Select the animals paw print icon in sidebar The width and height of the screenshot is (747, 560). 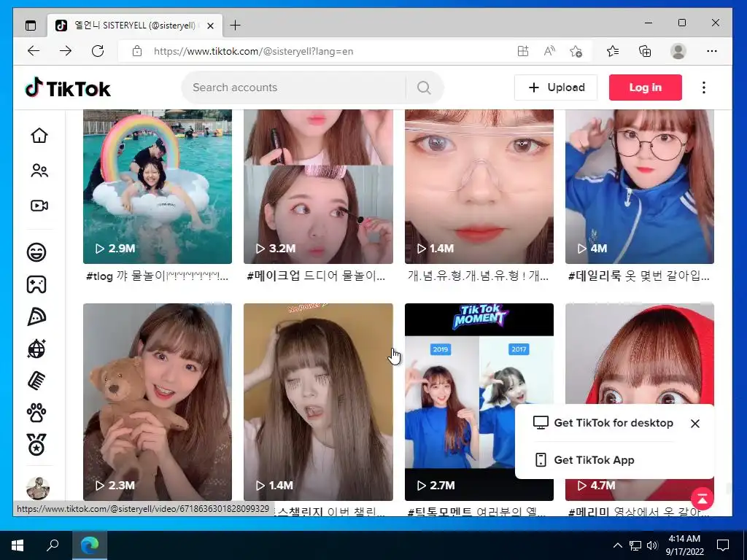pyautogui.click(x=36, y=413)
